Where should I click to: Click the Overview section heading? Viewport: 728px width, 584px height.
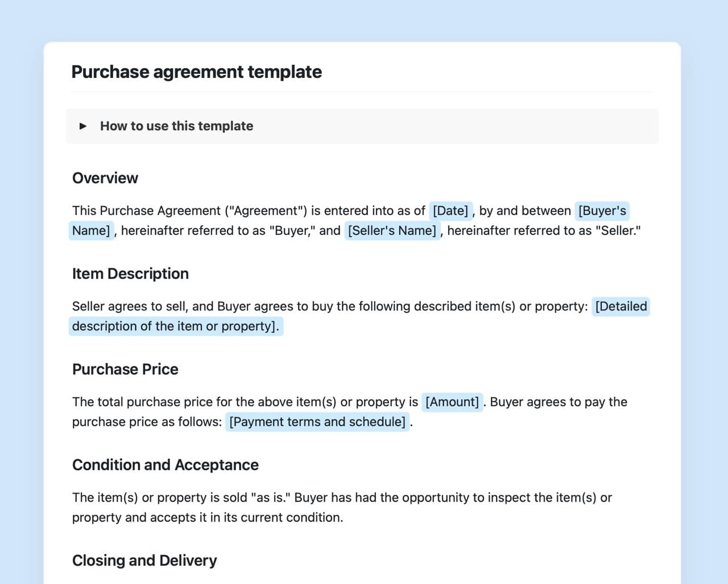[x=105, y=178]
